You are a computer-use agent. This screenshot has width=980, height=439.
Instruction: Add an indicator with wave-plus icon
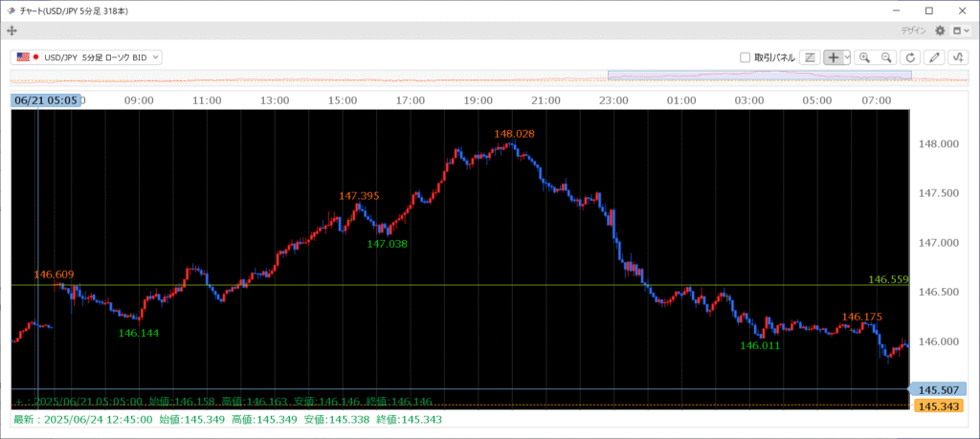click(x=958, y=57)
